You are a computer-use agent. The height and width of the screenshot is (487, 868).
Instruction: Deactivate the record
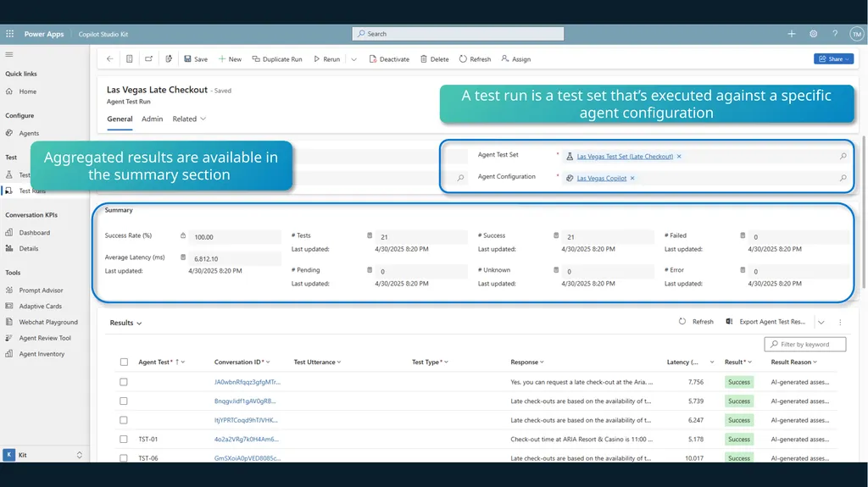point(389,58)
